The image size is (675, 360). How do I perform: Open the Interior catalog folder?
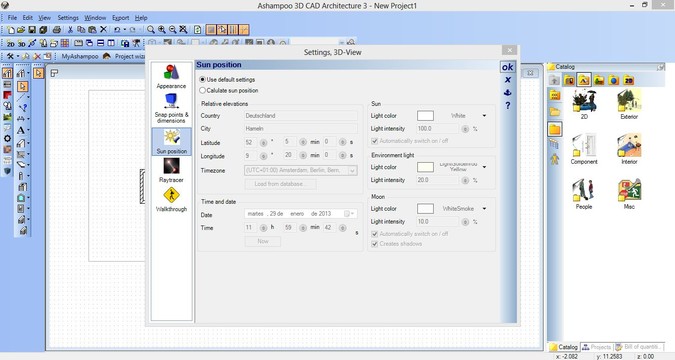[629, 149]
